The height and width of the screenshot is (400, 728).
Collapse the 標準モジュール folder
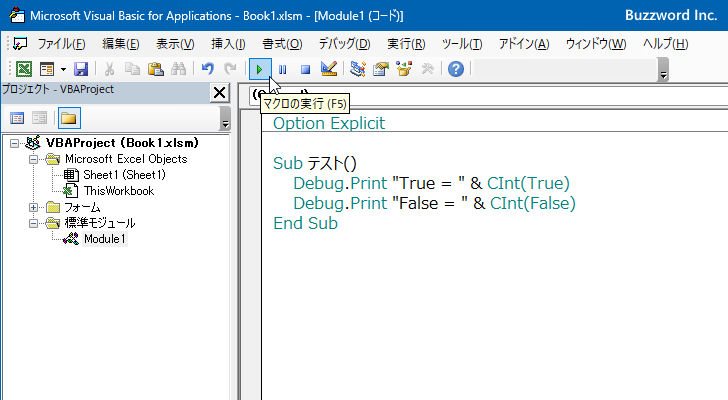(33, 224)
